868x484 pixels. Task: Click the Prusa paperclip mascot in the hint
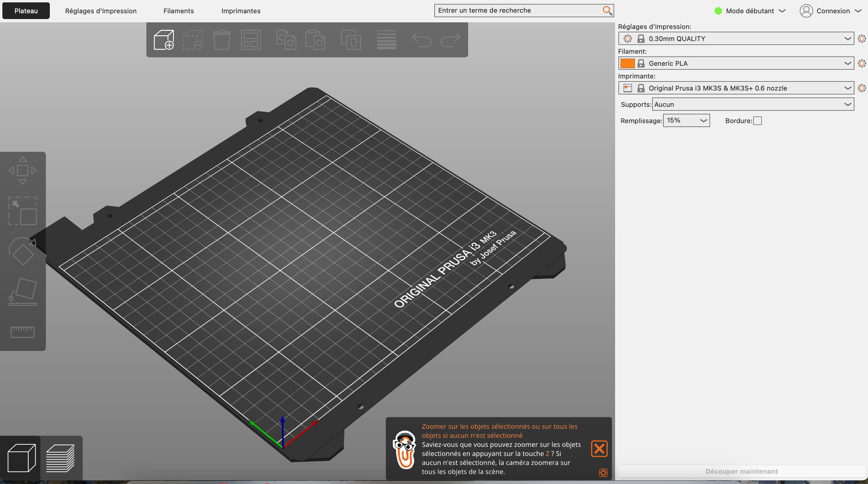point(404,450)
